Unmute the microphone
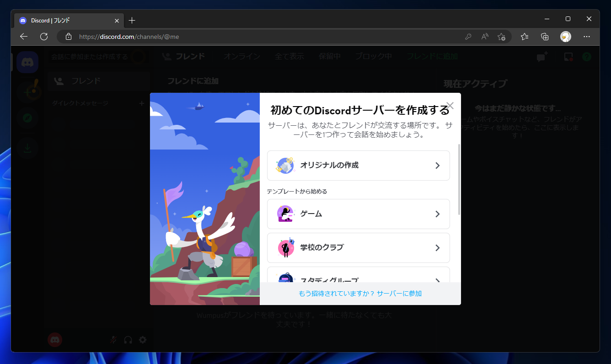 113,340
